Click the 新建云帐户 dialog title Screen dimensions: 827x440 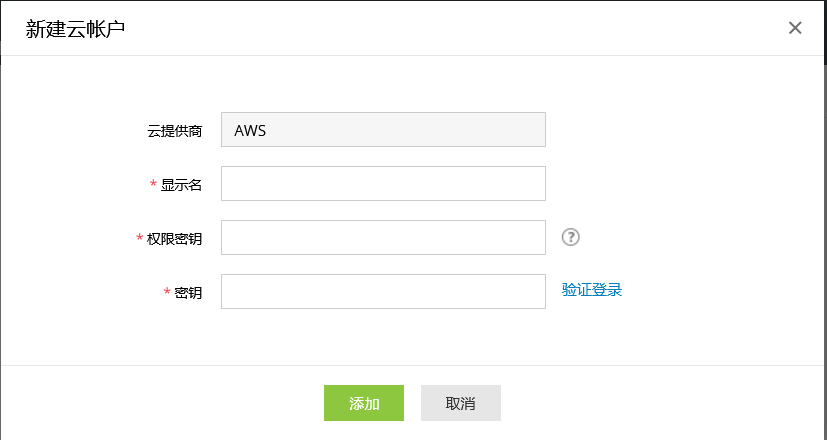click(75, 28)
